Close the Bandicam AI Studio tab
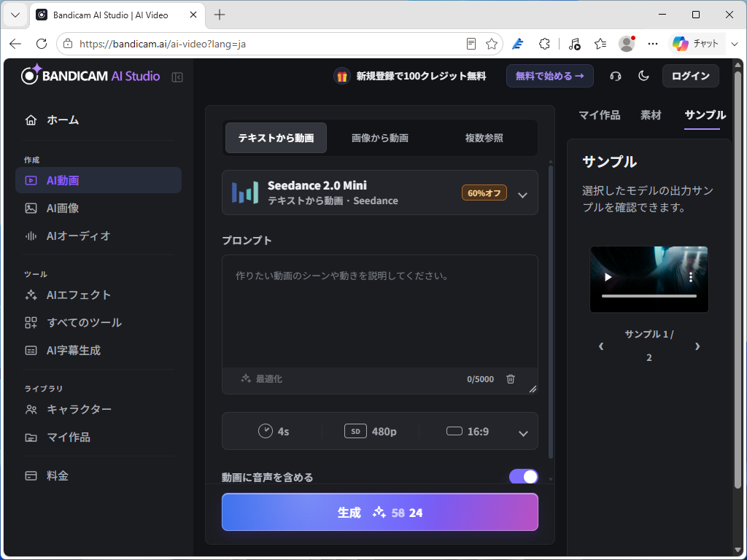 pos(193,15)
